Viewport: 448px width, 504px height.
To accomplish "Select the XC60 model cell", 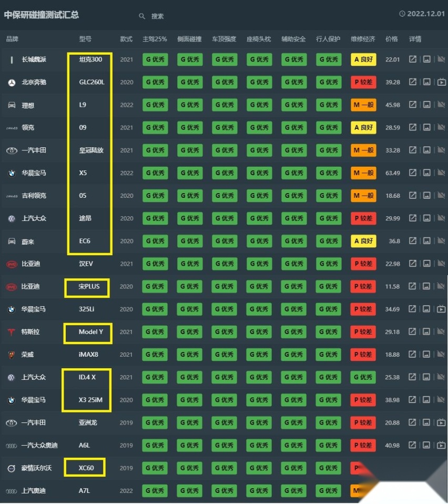I will pyautogui.click(x=86, y=468).
